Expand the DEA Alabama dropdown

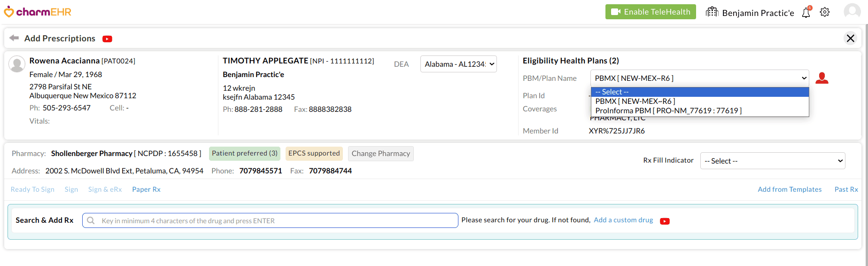click(x=458, y=64)
